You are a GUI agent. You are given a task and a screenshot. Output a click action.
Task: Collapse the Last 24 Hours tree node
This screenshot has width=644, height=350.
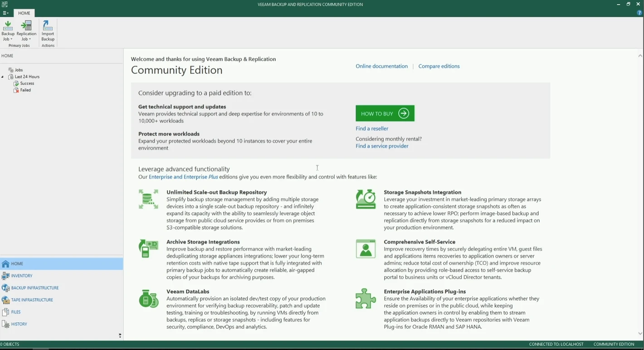click(x=3, y=77)
